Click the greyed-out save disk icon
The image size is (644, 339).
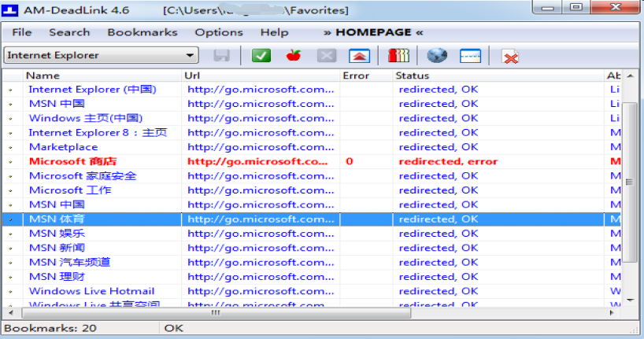[222, 56]
